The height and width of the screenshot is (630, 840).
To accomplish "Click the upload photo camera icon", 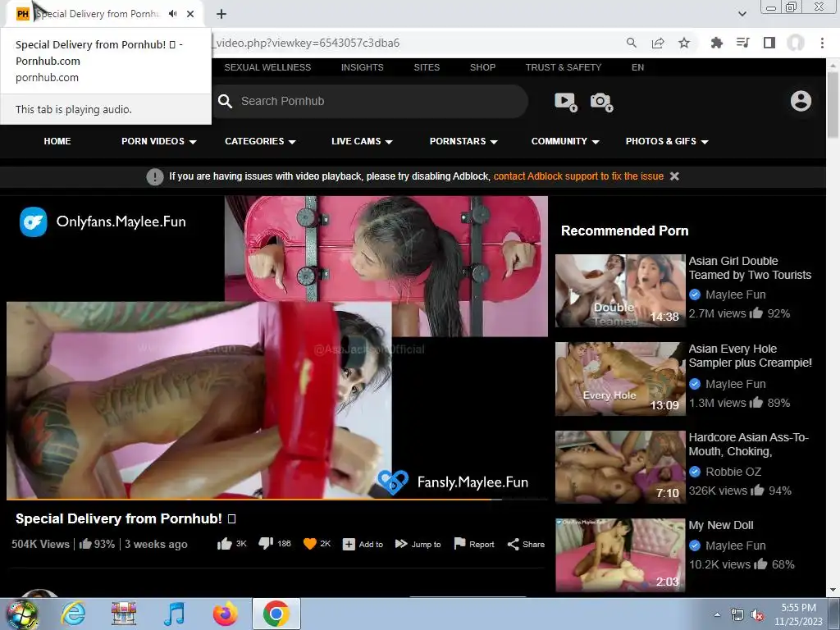I will click(x=601, y=102).
